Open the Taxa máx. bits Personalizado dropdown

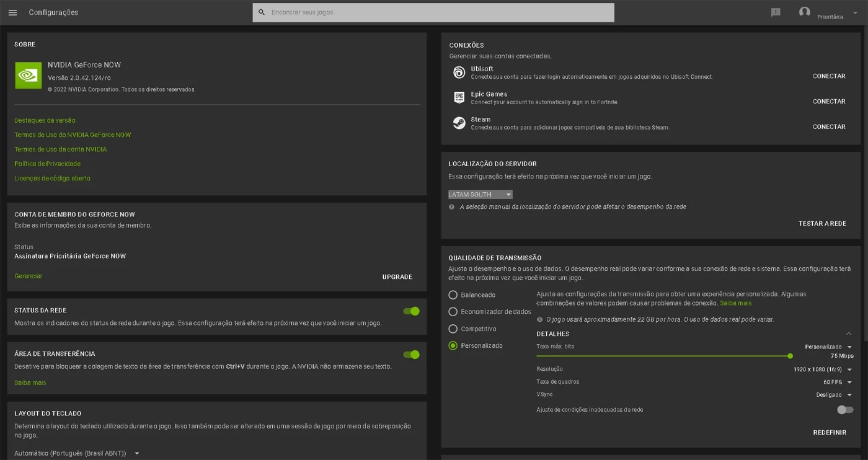(x=828, y=347)
